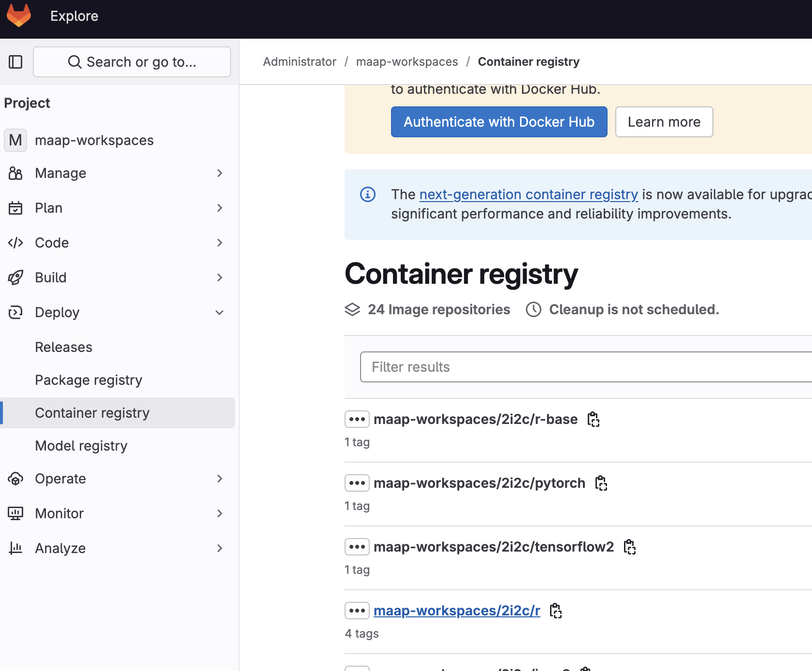
Task: Click the Plan calendar icon
Action: pyautogui.click(x=15, y=208)
